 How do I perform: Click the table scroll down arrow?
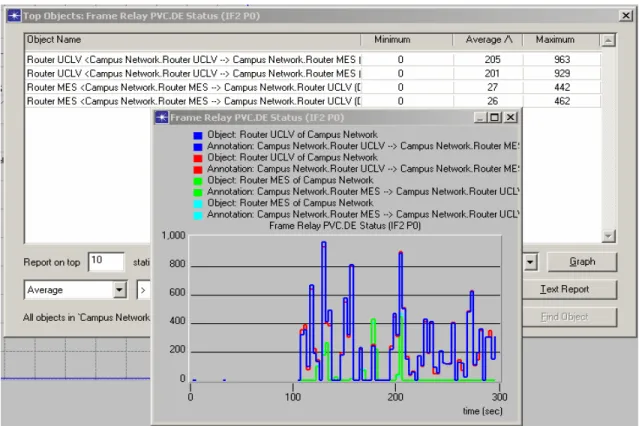tap(608, 236)
